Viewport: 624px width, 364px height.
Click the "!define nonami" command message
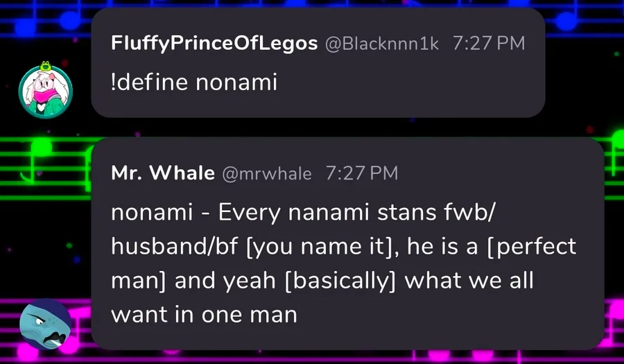[194, 83]
